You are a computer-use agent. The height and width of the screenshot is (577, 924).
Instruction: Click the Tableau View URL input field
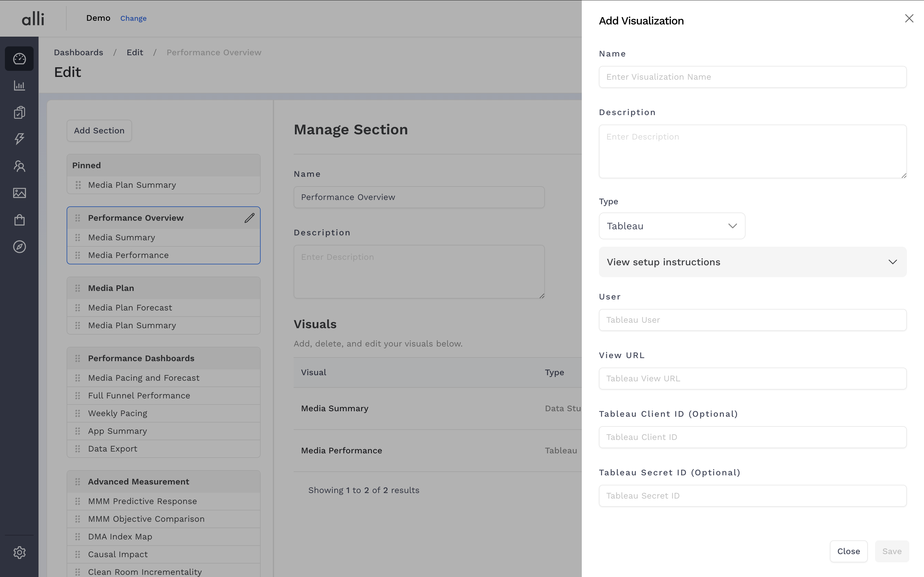pyautogui.click(x=752, y=379)
